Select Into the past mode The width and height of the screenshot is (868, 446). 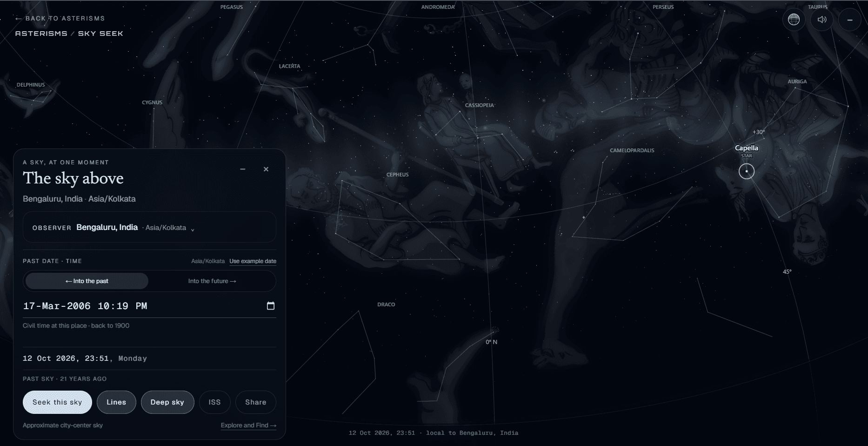(x=87, y=281)
